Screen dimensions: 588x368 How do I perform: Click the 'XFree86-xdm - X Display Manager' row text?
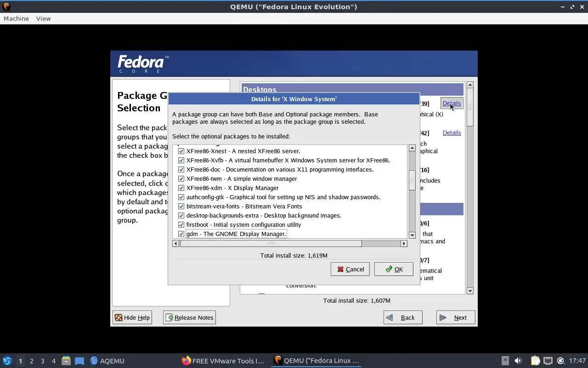point(232,188)
